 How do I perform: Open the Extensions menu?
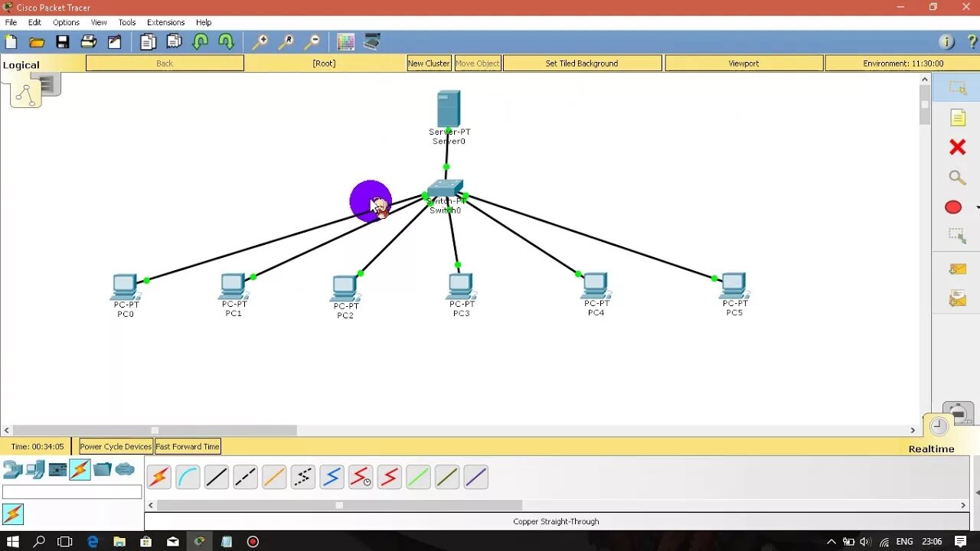click(165, 22)
